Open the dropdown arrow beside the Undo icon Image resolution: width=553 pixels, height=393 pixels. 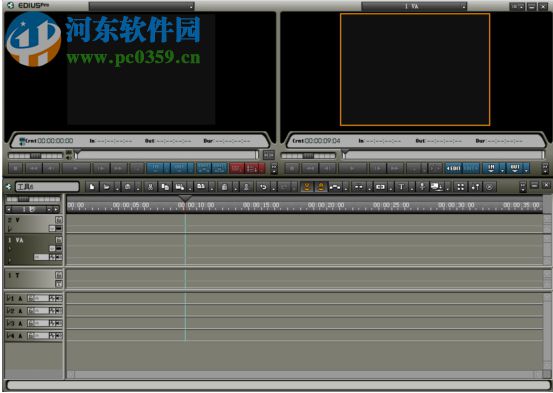pos(273,188)
